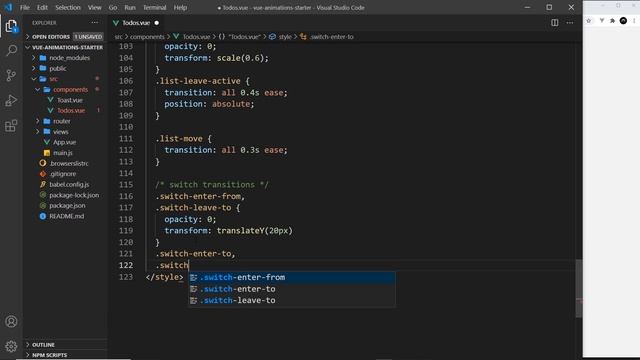Open the View menu
This screenshot has width=640, height=360.
[94, 7]
